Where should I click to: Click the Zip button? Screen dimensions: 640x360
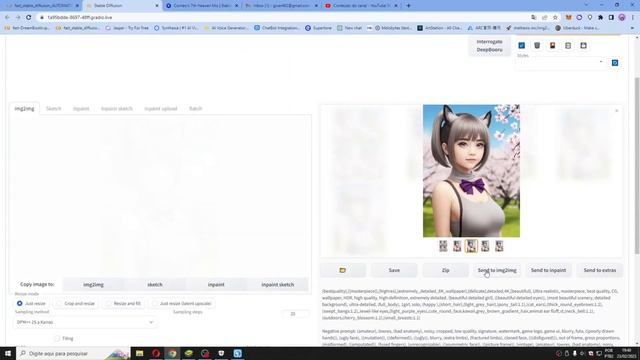(x=446, y=270)
